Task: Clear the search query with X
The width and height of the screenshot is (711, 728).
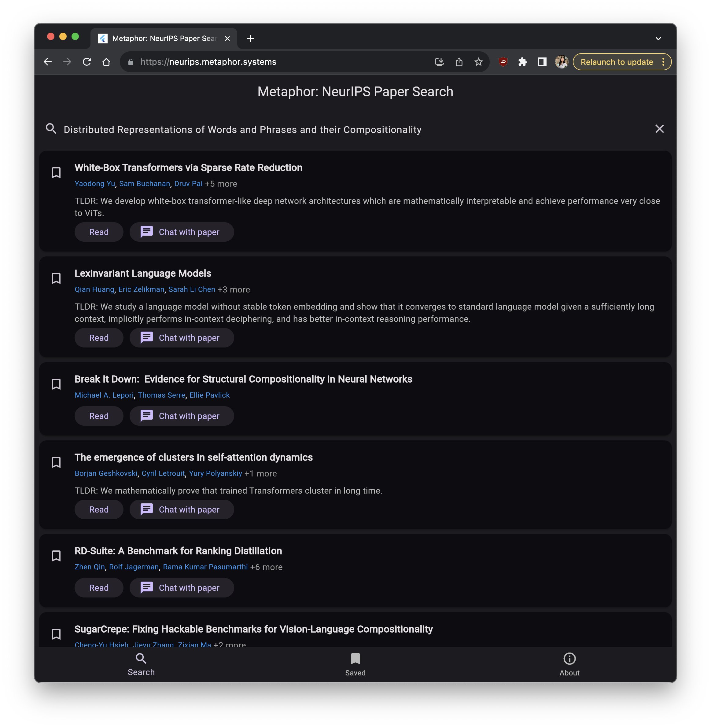Action: 659,129
